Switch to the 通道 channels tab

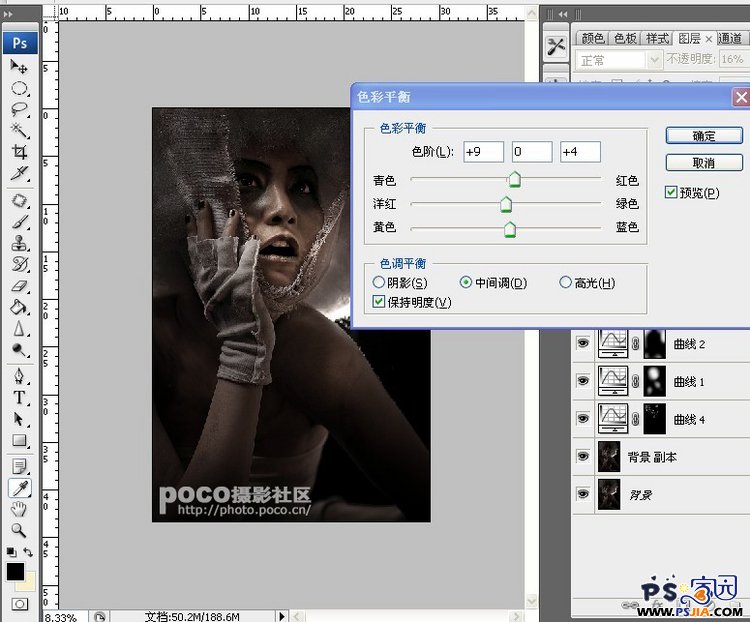pyautogui.click(x=731, y=38)
